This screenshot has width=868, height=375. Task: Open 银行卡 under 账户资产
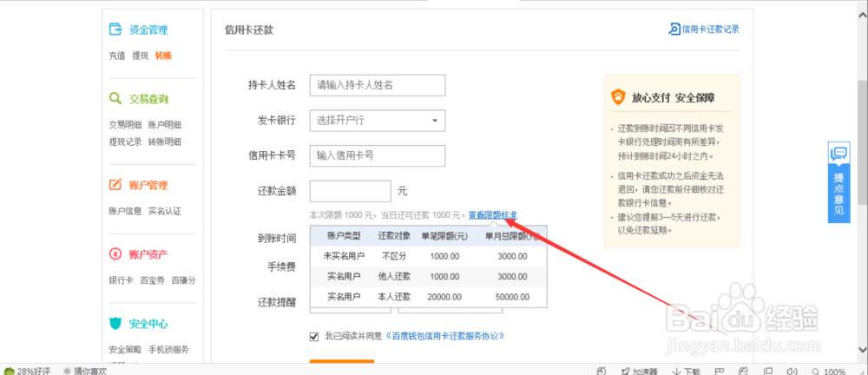[121, 280]
